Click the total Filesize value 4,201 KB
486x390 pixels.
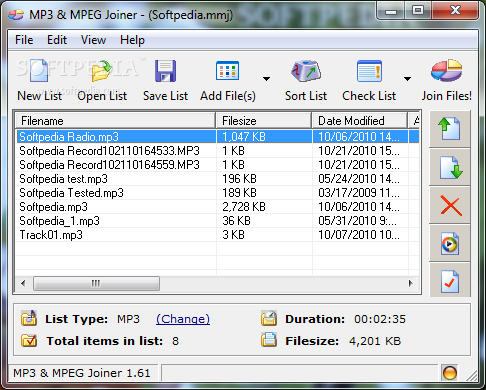(x=375, y=341)
